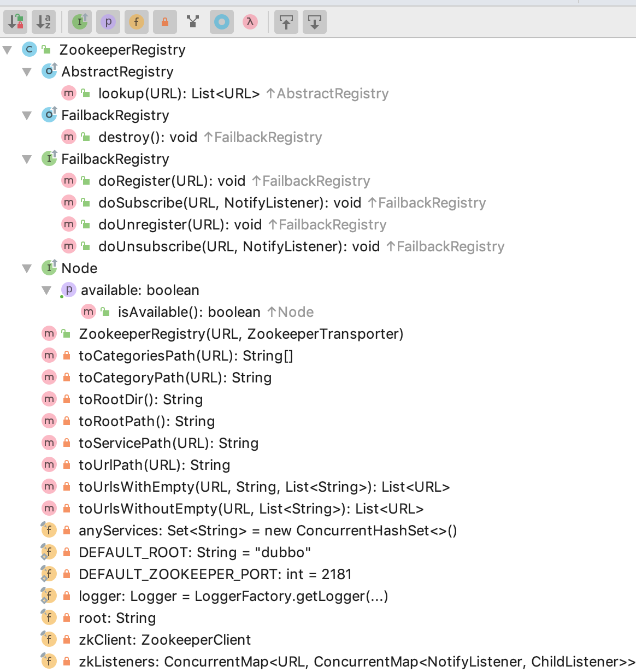Screen dimensions: 636x672
Task: Collapse the available: boolean property
Action: (47, 290)
